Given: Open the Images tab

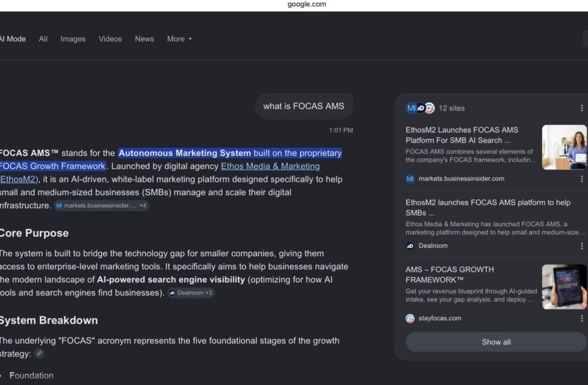Looking at the screenshot, I should (73, 39).
